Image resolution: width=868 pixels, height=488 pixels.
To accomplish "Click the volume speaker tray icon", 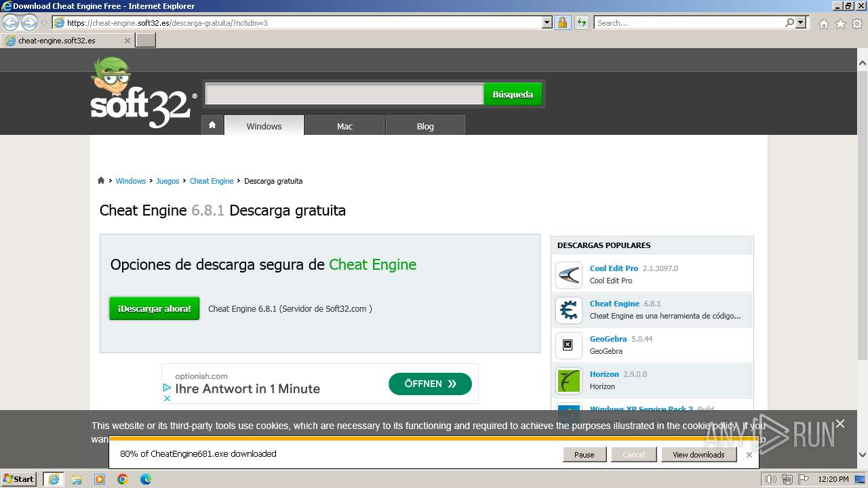I will (x=770, y=480).
